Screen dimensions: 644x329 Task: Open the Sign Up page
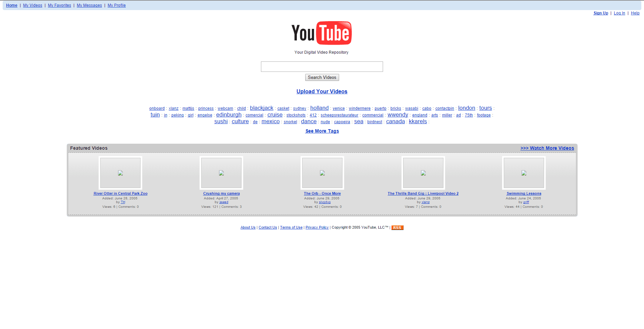tap(600, 13)
